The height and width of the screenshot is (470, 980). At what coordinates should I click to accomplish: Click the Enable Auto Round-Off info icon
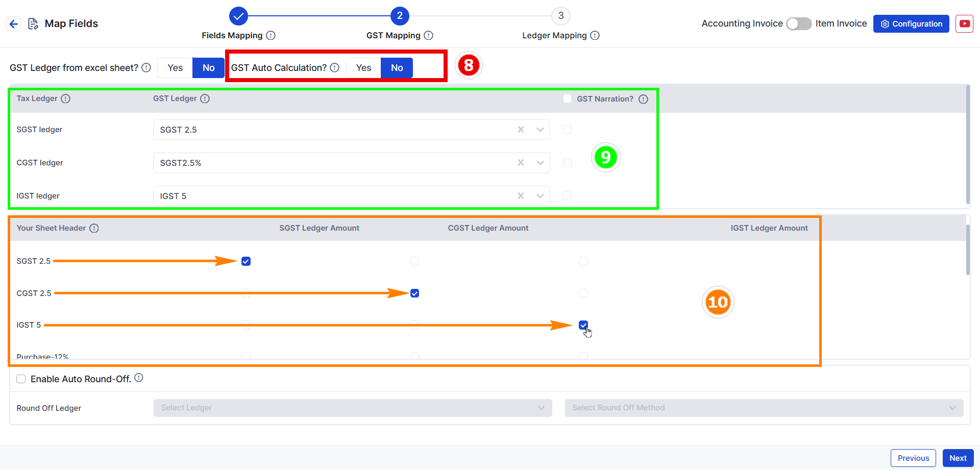tap(139, 378)
